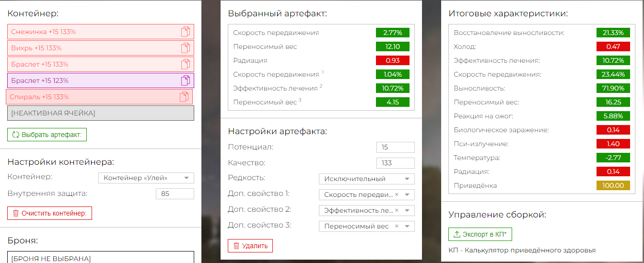
Task: Click the Очистить контейнер button
Action: [x=49, y=213]
